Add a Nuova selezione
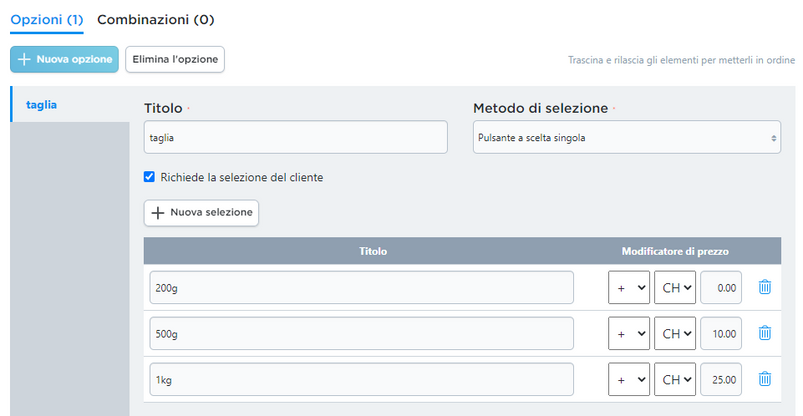The image size is (803, 416). 201,213
